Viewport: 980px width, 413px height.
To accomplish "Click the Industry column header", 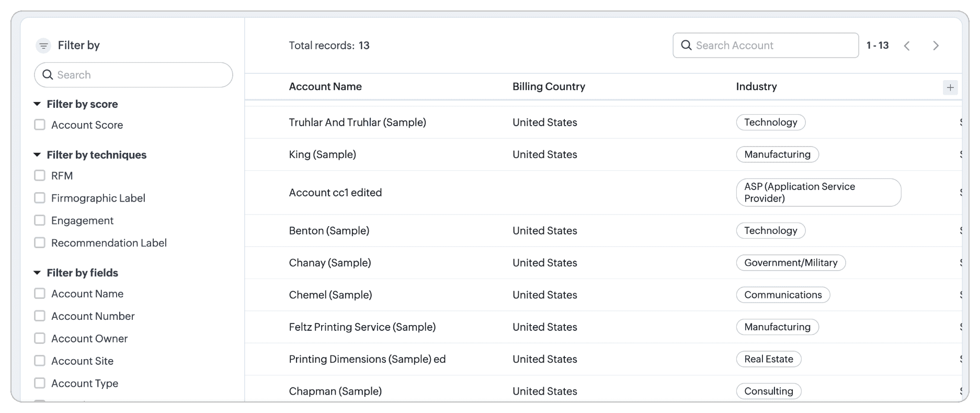I will (756, 87).
